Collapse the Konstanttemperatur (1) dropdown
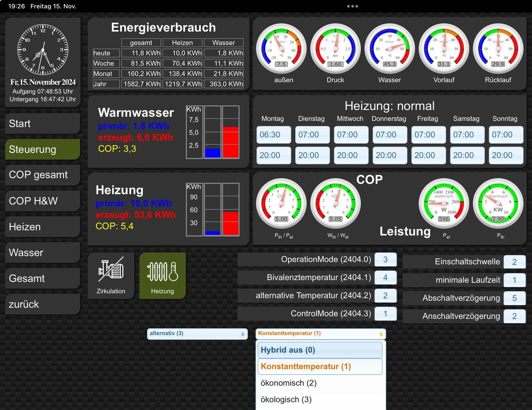The width and height of the screenshot is (532, 410). pos(321,334)
